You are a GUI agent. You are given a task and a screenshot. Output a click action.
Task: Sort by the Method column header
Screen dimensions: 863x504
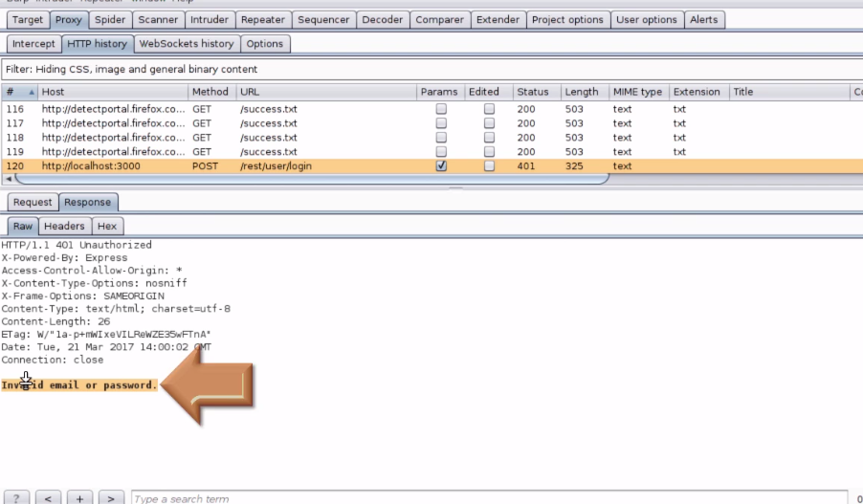212,92
